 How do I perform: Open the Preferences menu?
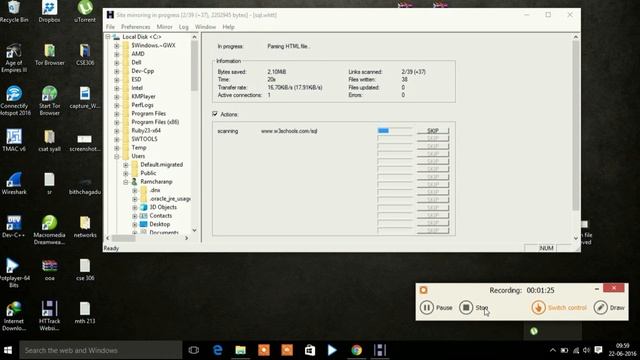136,27
